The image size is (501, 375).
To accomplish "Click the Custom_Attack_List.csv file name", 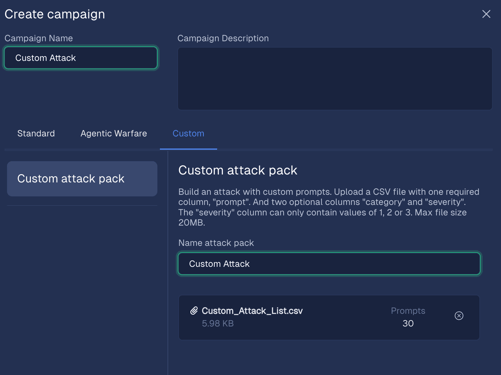I will (252, 311).
